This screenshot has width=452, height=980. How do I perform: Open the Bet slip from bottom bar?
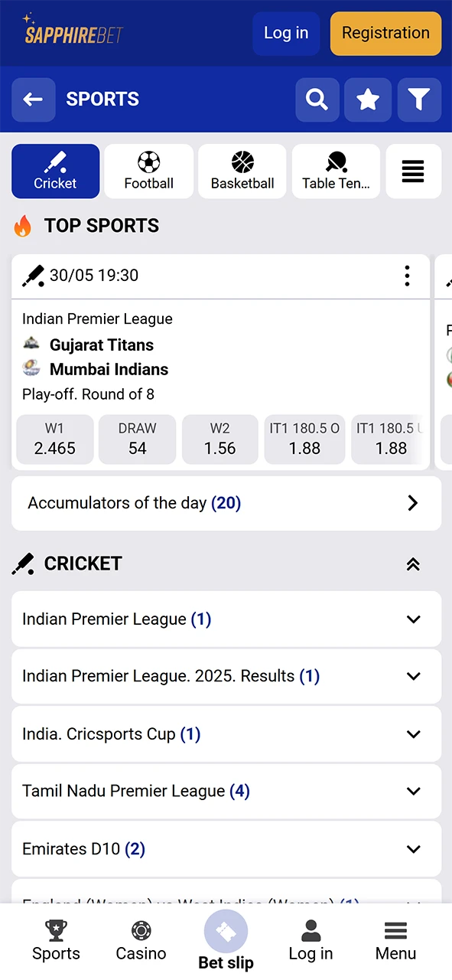click(226, 941)
